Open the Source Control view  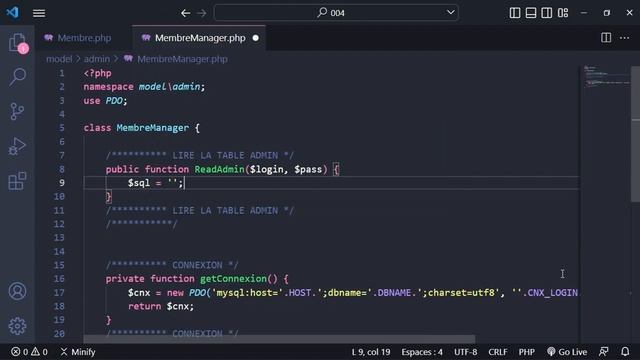17,111
